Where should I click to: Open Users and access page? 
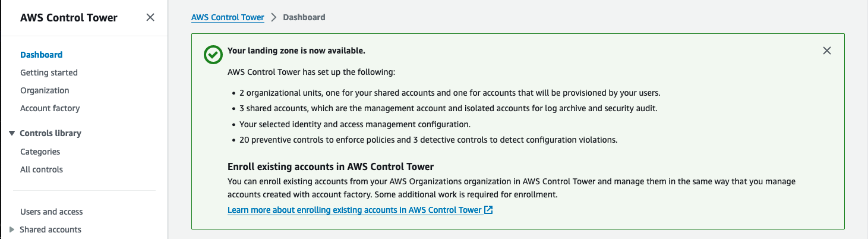(52, 212)
